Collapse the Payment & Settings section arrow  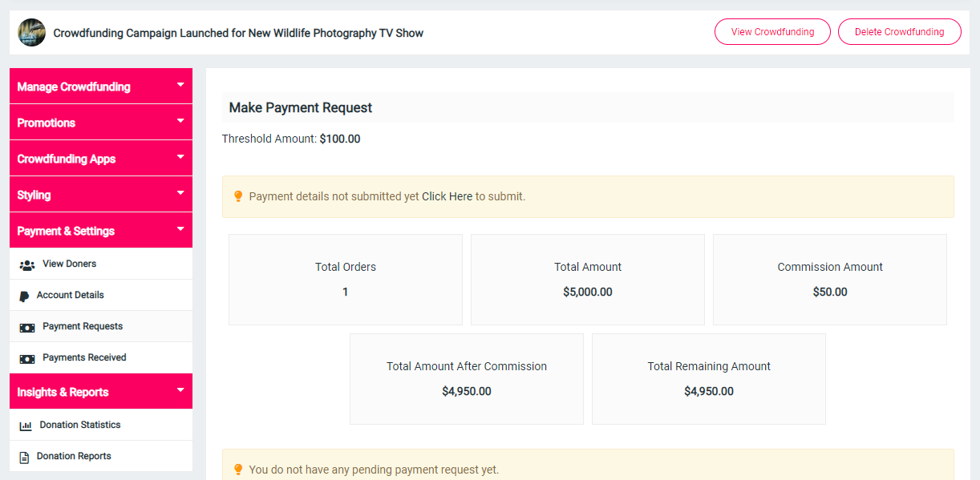point(180,229)
